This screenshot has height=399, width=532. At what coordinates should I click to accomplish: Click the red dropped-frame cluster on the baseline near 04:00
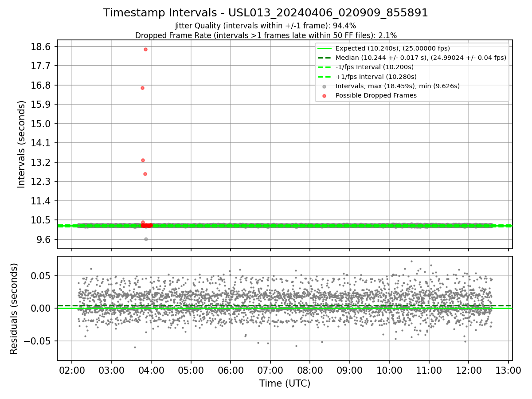[x=147, y=226]
